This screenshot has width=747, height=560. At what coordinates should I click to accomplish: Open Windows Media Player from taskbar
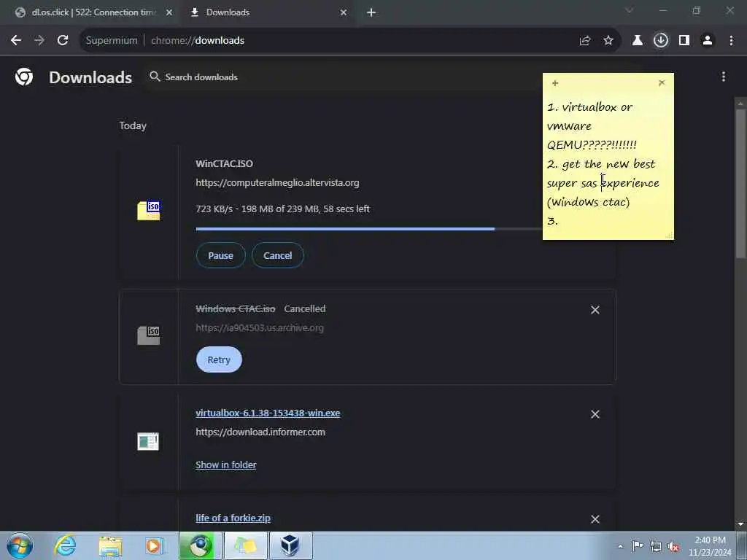click(x=154, y=545)
